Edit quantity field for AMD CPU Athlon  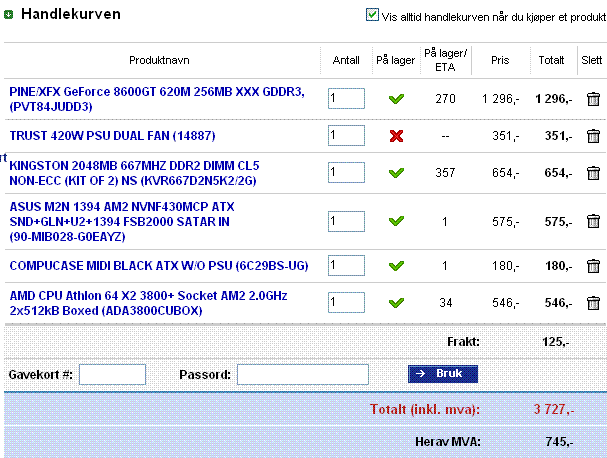point(346,302)
